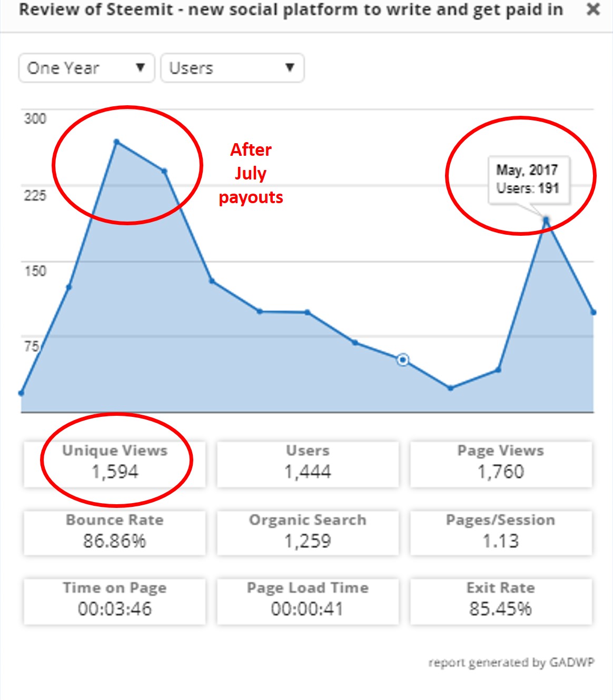Image resolution: width=613 pixels, height=700 pixels.
Task: Select the lowest chart point near zero
Action: pos(22,393)
